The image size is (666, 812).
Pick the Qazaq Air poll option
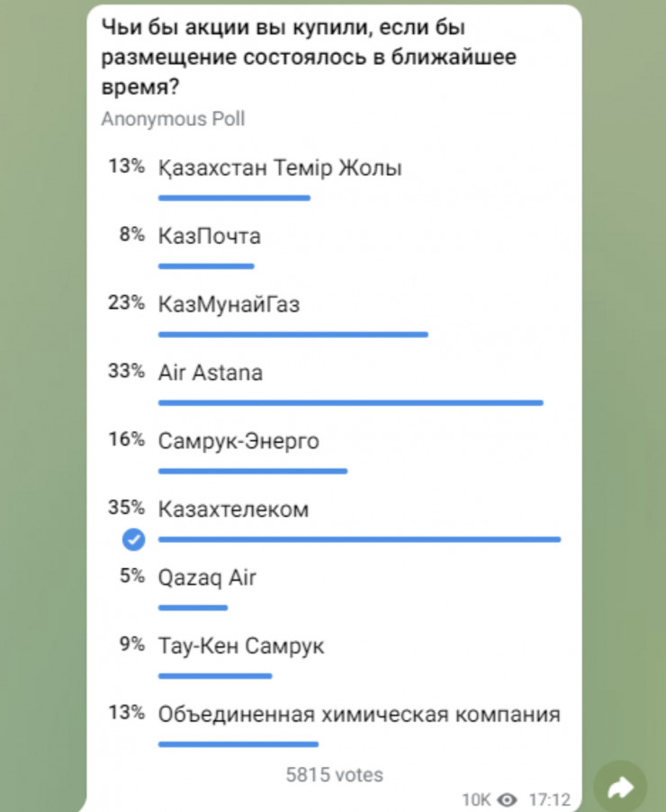click(207, 578)
